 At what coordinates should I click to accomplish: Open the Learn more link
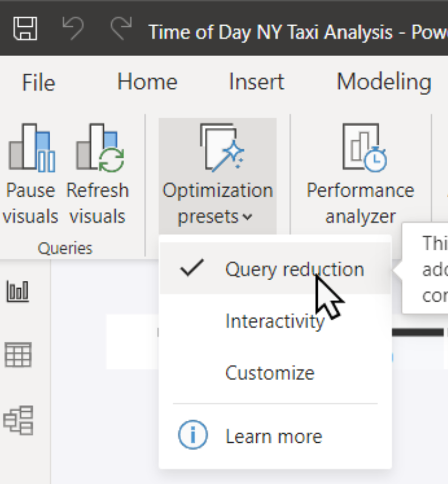pyautogui.click(x=275, y=436)
